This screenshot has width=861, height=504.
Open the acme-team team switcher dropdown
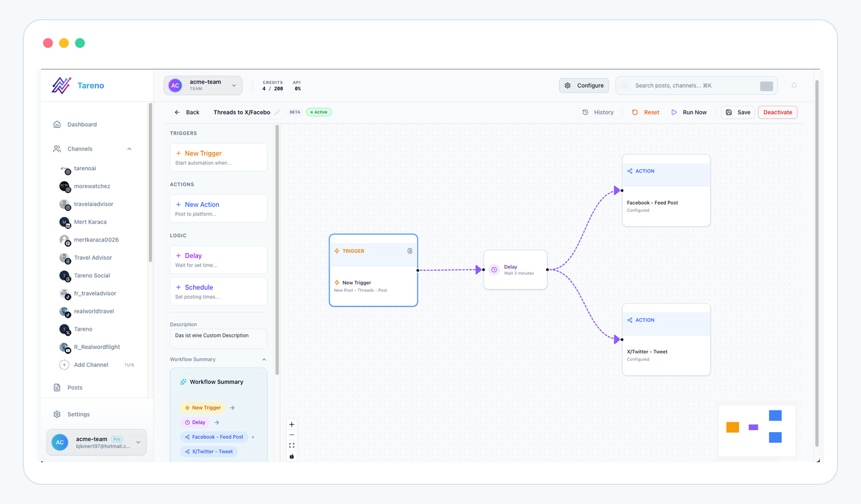[x=203, y=85]
